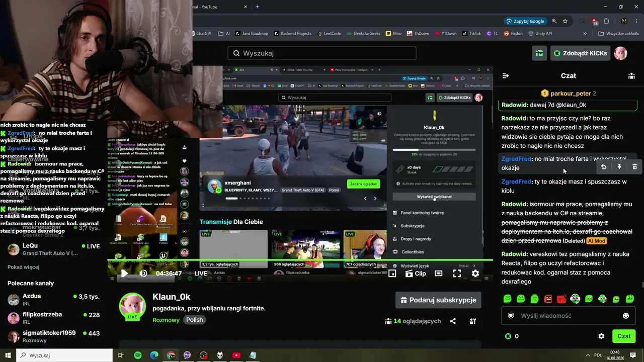Open the TikTok bookmark
The image size is (644, 362).
[x=471, y=34]
